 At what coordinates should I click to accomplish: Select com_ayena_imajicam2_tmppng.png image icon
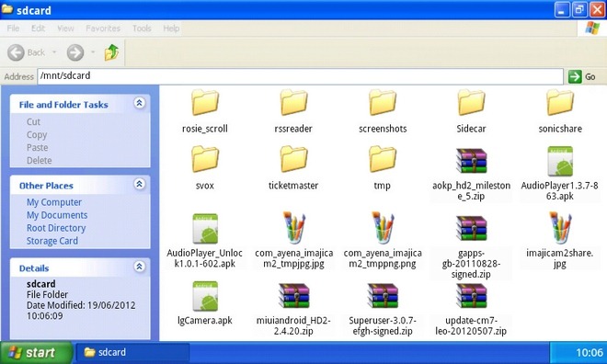point(383,228)
